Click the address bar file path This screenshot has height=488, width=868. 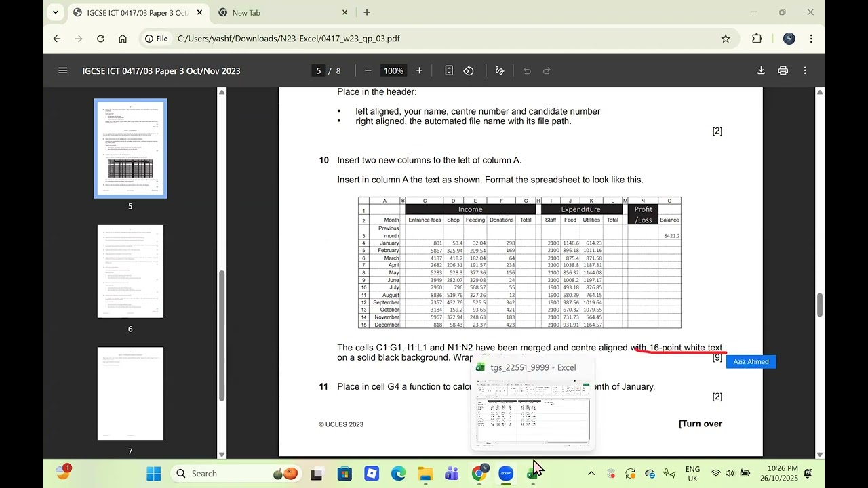click(289, 39)
